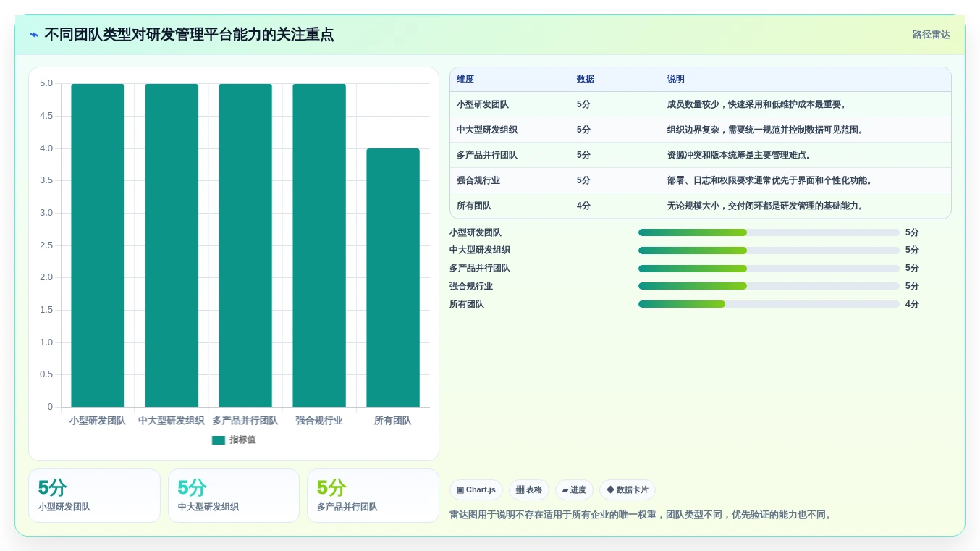Click the 指标值 legend color box
This screenshot has height=551, width=980.
click(219, 440)
